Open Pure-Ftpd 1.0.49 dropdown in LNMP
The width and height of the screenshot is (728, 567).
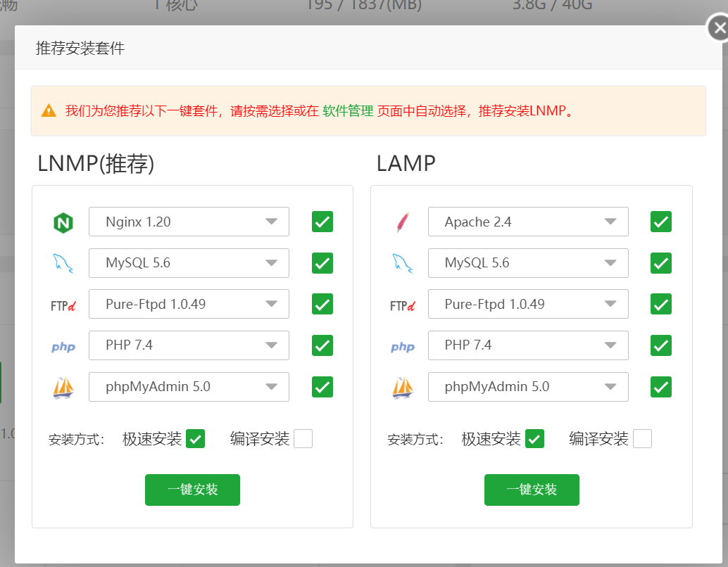pyautogui.click(x=189, y=304)
